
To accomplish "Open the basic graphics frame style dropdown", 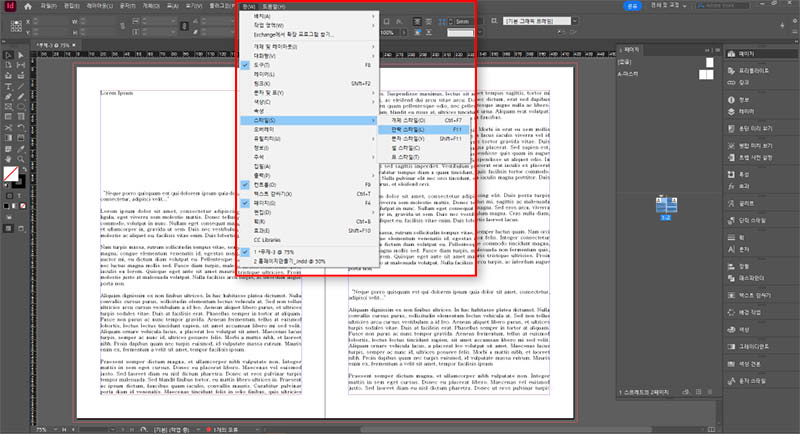I will (575, 21).
